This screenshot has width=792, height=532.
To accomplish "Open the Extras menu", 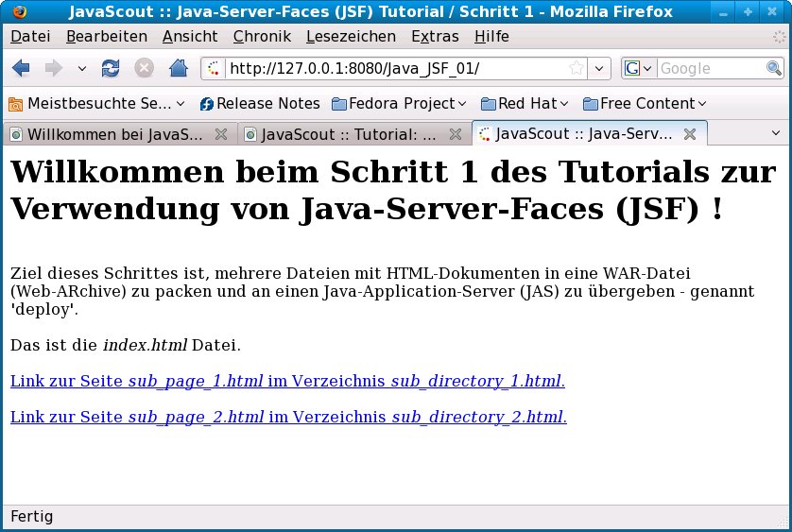I will 435,36.
